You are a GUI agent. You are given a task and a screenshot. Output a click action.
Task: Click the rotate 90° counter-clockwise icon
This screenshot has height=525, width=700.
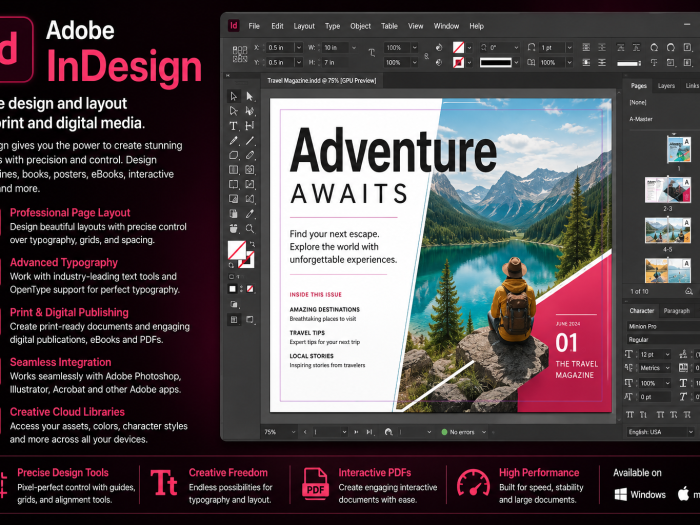tap(671, 47)
